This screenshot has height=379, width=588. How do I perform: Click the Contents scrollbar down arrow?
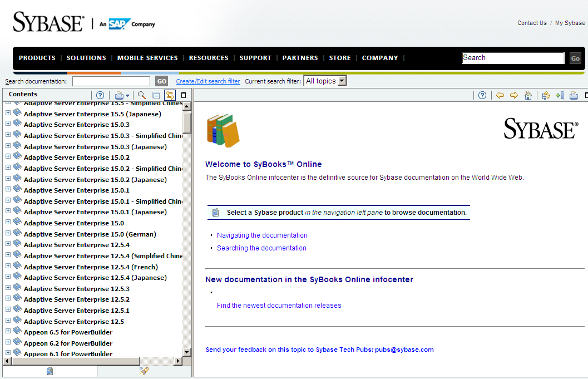187,352
